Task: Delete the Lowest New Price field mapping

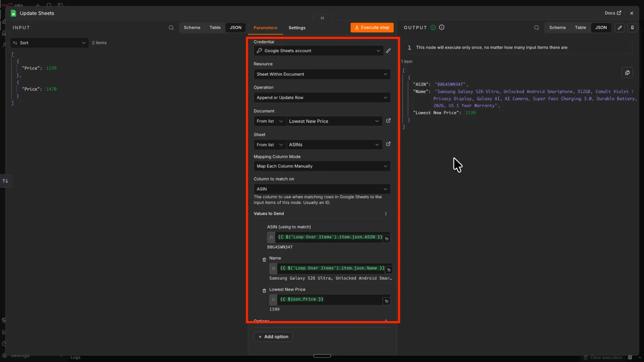Action: pos(264,291)
